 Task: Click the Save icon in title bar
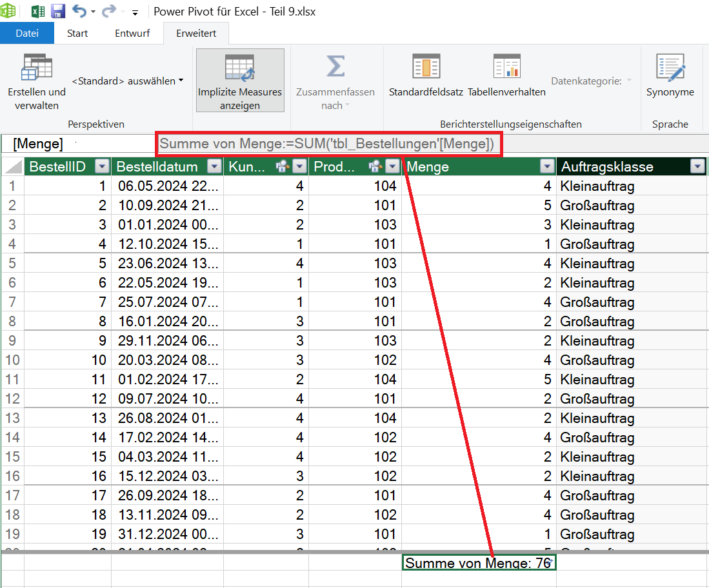pyautogui.click(x=58, y=11)
